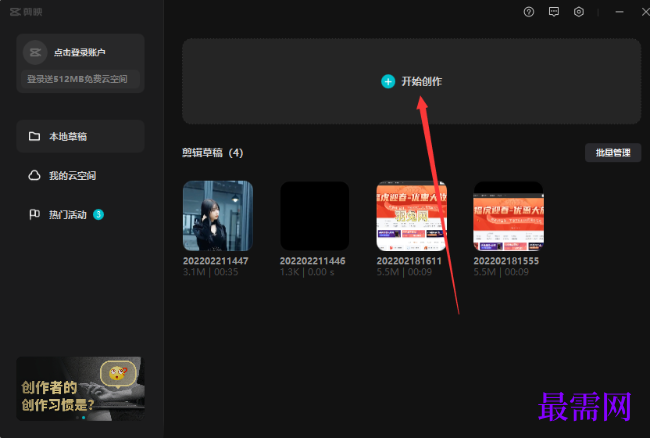Click 登录送512MB免费云空间 prompt
The image size is (650, 438).
pyautogui.click(x=80, y=79)
